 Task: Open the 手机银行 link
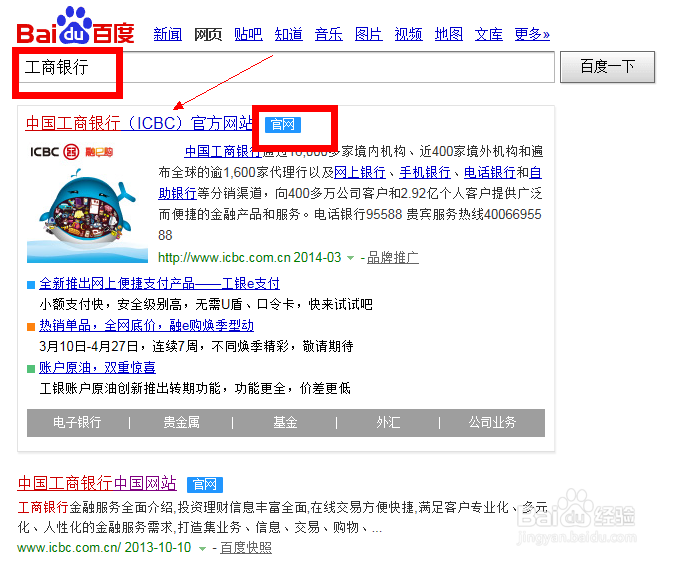pyautogui.click(x=425, y=172)
